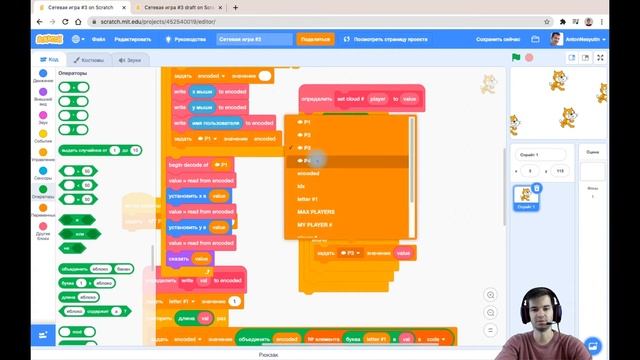The image size is (640, 360).
Task: Click the длина length operator block
Action: (x=80, y=297)
